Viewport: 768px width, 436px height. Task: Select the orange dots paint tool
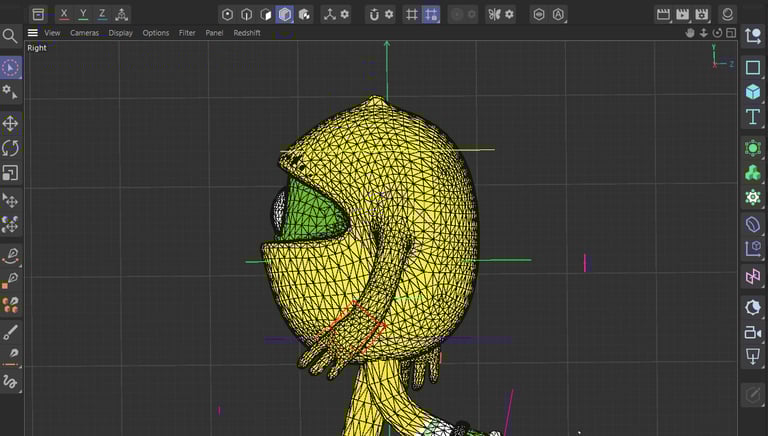click(x=10, y=305)
